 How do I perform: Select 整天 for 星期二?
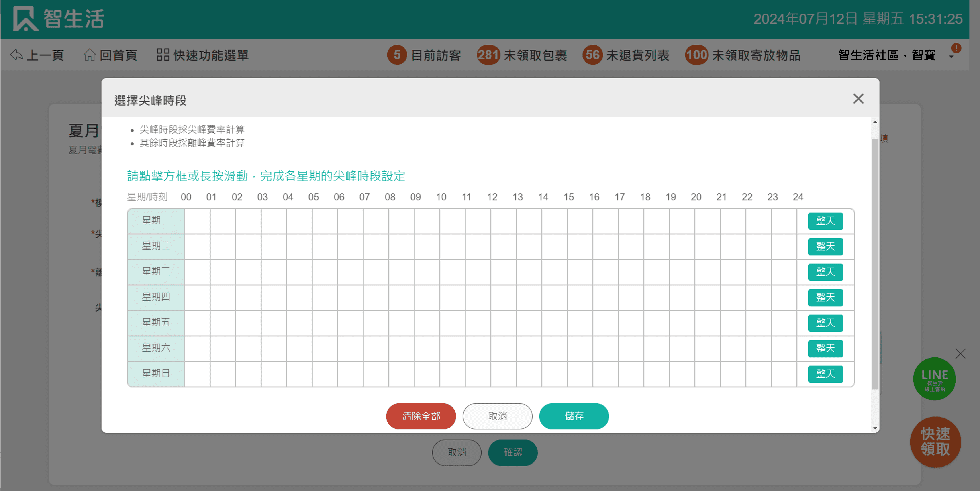(825, 247)
